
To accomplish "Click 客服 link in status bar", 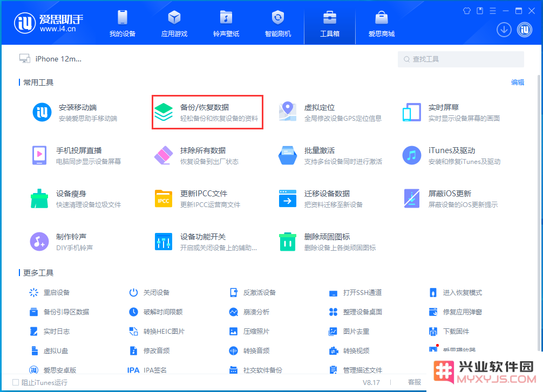I will [415, 382].
